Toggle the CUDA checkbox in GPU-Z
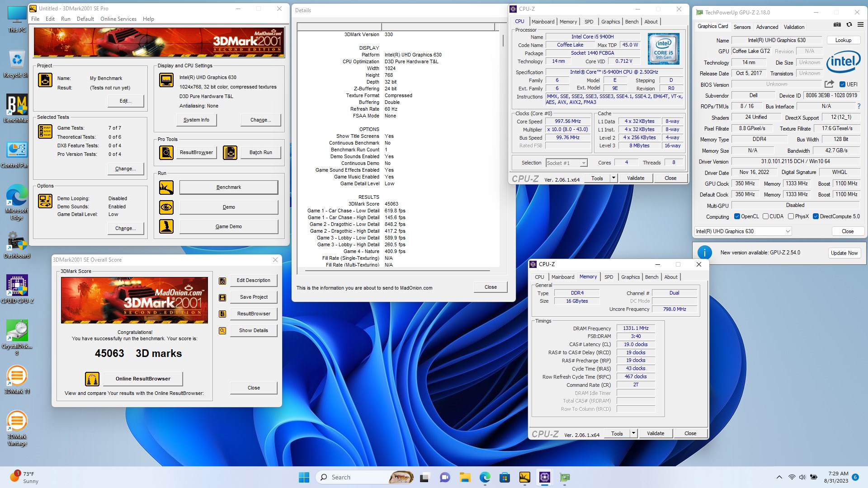The image size is (868, 488). (x=766, y=216)
